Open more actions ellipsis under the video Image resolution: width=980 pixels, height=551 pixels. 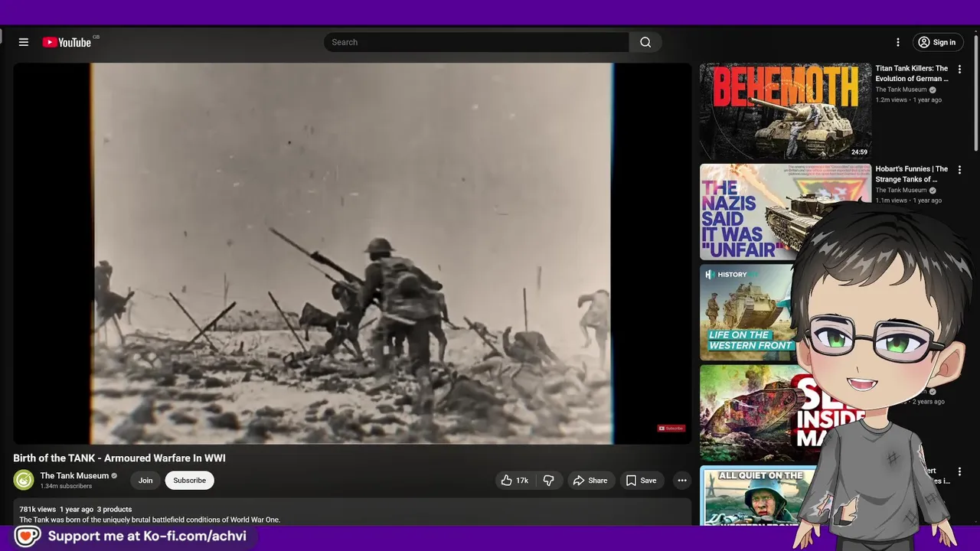[x=681, y=481]
